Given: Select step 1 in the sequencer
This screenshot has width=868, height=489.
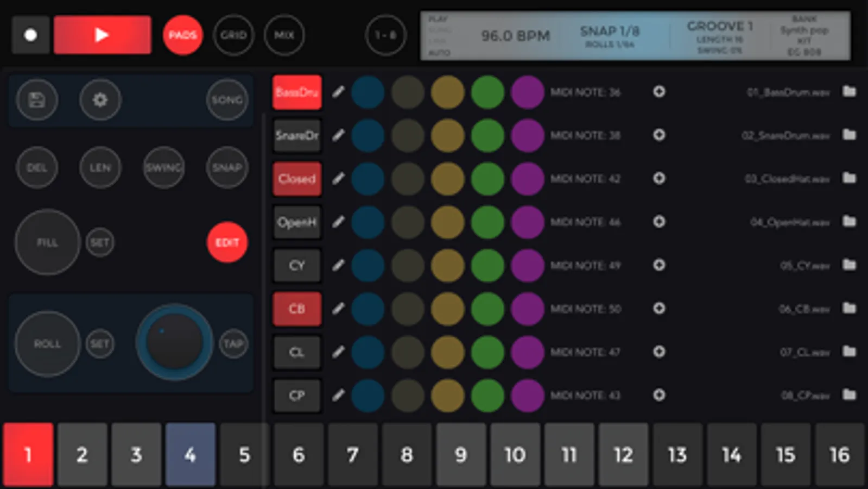Looking at the screenshot, I should tap(28, 454).
